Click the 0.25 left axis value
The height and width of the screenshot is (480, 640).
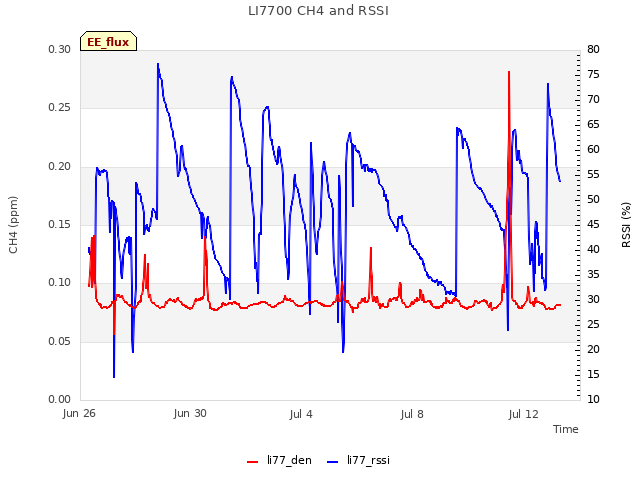tap(60, 108)
